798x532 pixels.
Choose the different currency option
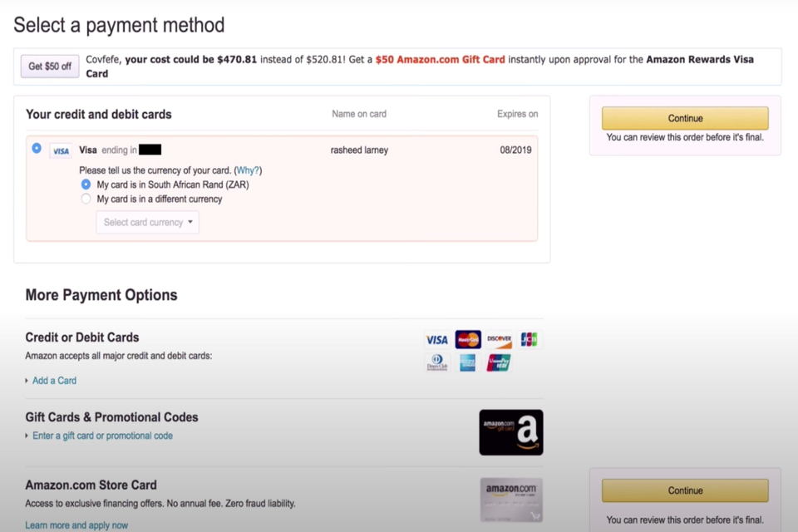(x=86, y=199)
